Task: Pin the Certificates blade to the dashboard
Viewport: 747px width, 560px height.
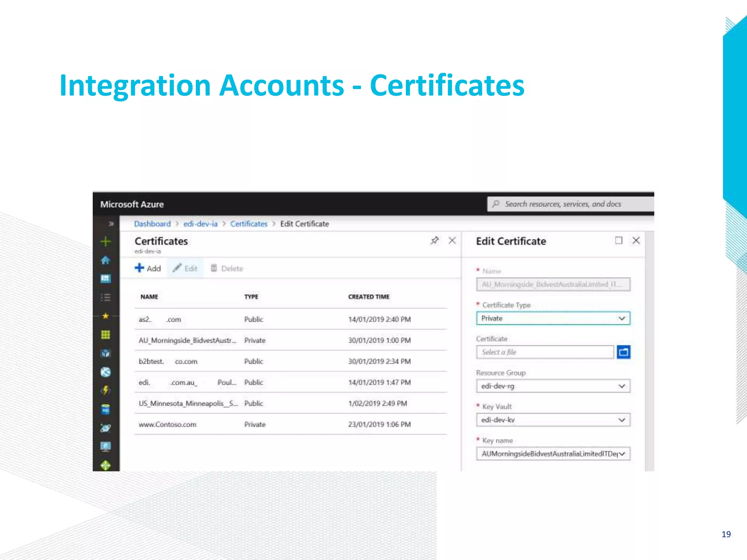Action: coord(434,241)
